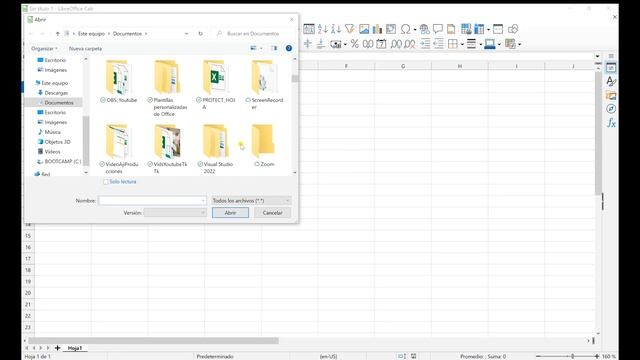640x360 pixels.
Task: Click Delete Decimal Place icon
Action: tap(410, 44)
